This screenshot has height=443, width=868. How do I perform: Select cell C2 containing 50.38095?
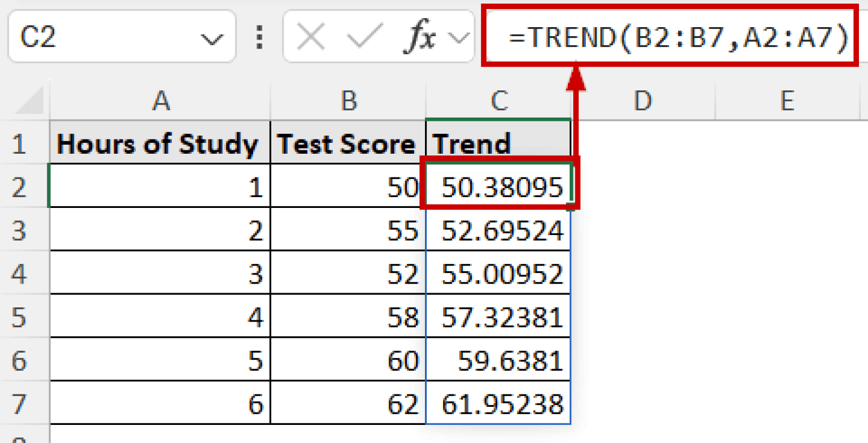pos(498,187)
